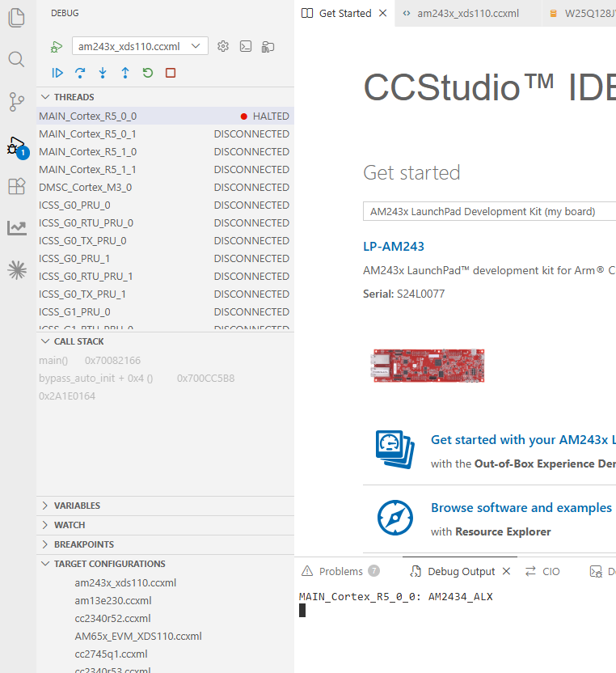Open the am243x_xds110.ccxml configuration dropdown
The width and height of the screenshot is (616, 673).
pyautogui.click(x=141, y=46)
